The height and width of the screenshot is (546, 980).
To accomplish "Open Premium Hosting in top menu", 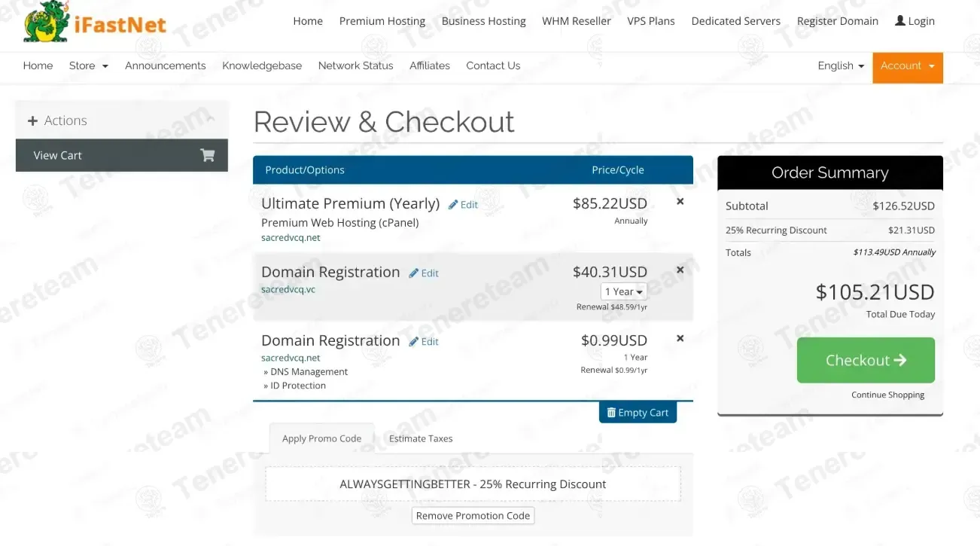I will 382,21.
